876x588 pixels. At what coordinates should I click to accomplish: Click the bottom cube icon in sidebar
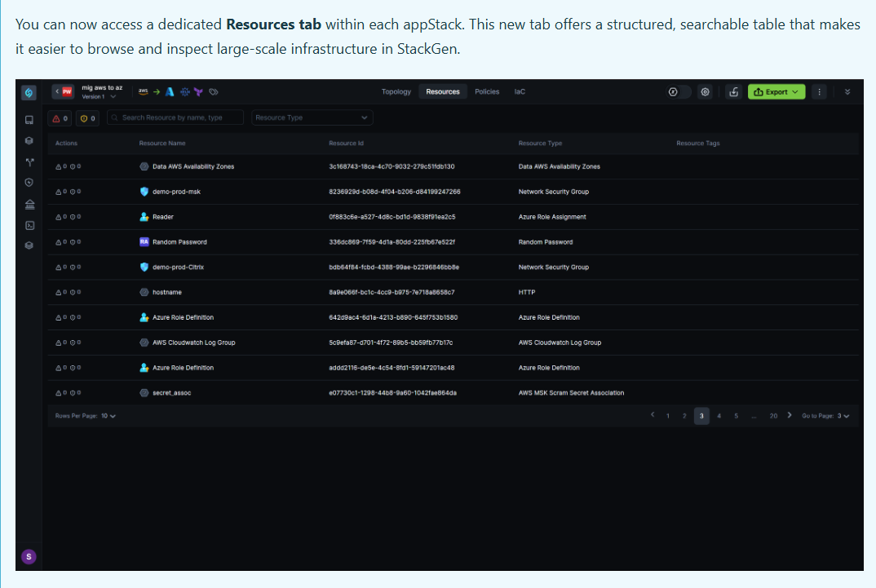tap(29, 245)
